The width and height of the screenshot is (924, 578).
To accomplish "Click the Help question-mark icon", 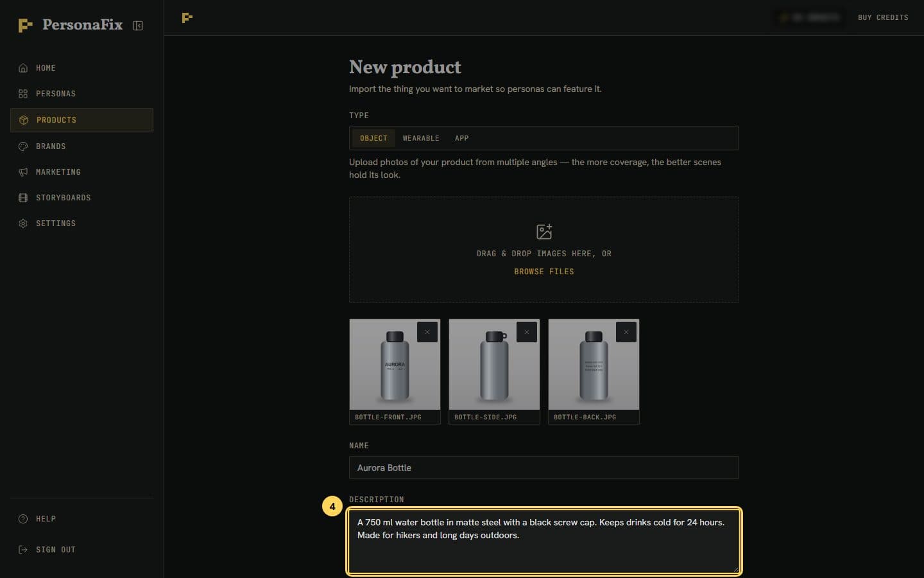I will point(23,519).
